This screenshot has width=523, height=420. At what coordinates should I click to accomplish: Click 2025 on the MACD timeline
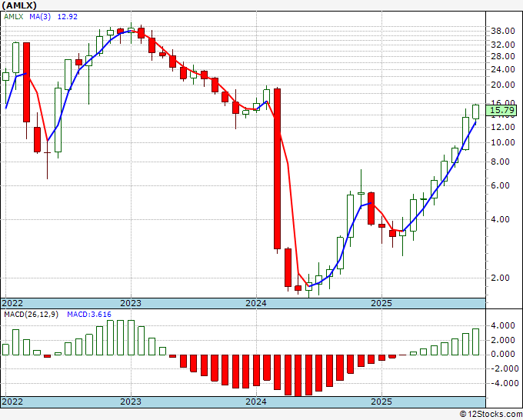pyautogui.click(x=381, y=402)
